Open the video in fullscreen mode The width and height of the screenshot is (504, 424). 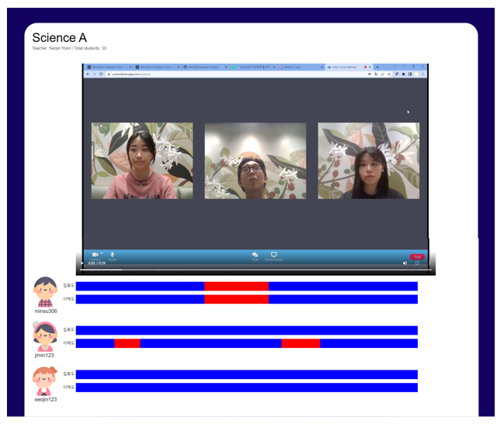417,263
